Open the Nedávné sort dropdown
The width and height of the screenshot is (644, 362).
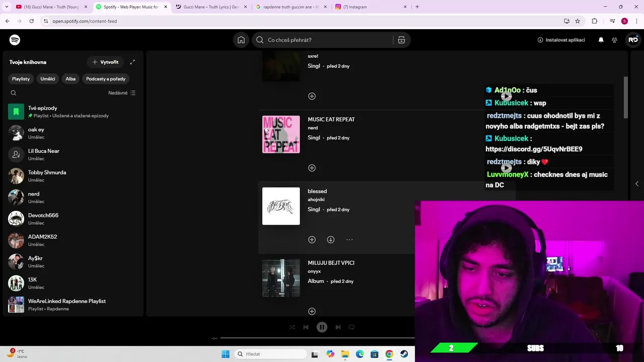coord(122,93)
